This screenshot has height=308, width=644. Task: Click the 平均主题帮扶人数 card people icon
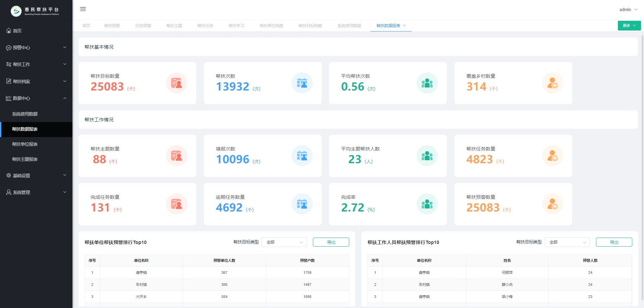[427, 156]
